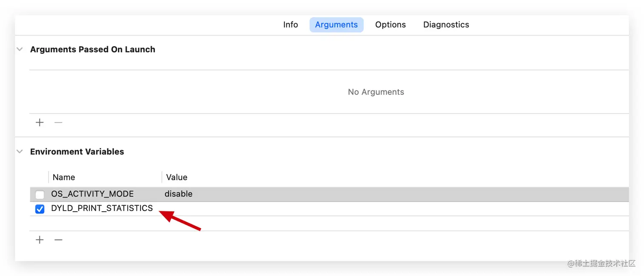Image resolution: width=644 pixels, height=276 pixels.
Task: Collapse the Environment Variables section
Action: point(20,151)
